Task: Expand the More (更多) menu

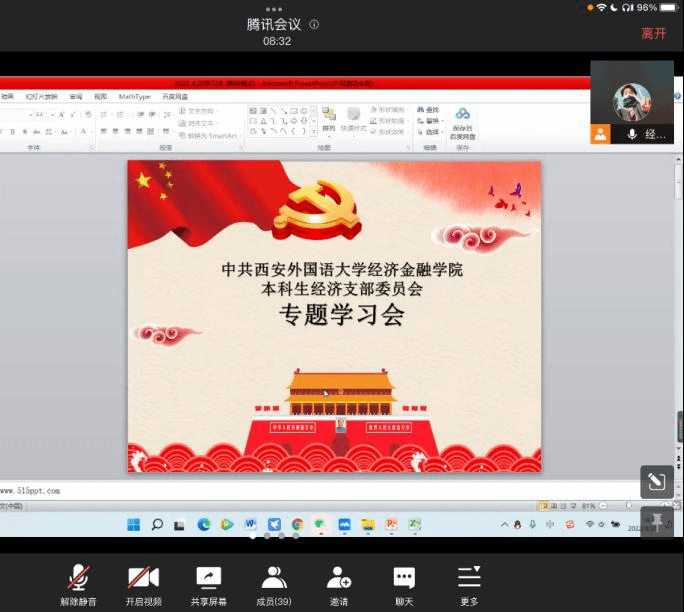Action: point(469,584)
